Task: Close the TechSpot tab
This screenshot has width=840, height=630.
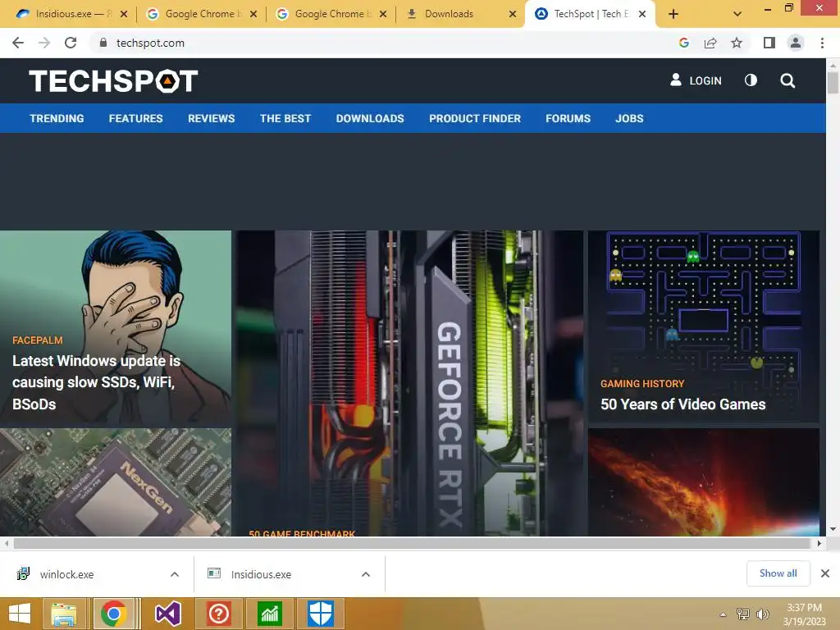Action: [x=641, y=15]
